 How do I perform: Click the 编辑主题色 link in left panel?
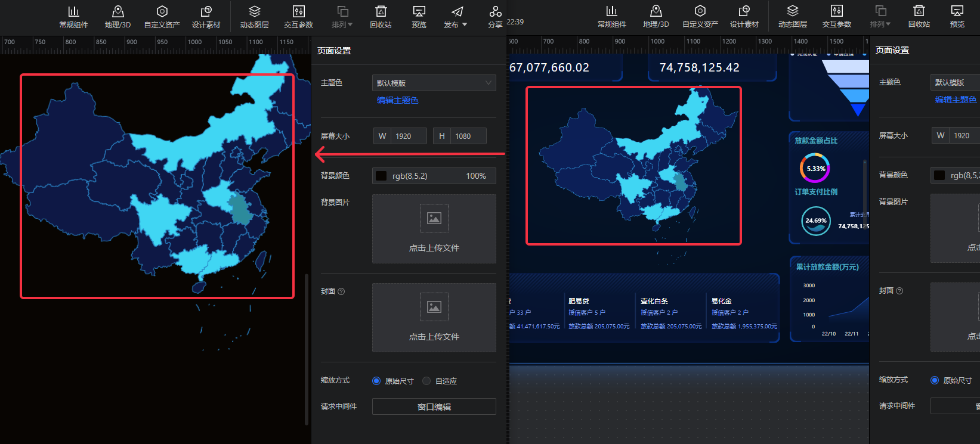tap(397, 100)
